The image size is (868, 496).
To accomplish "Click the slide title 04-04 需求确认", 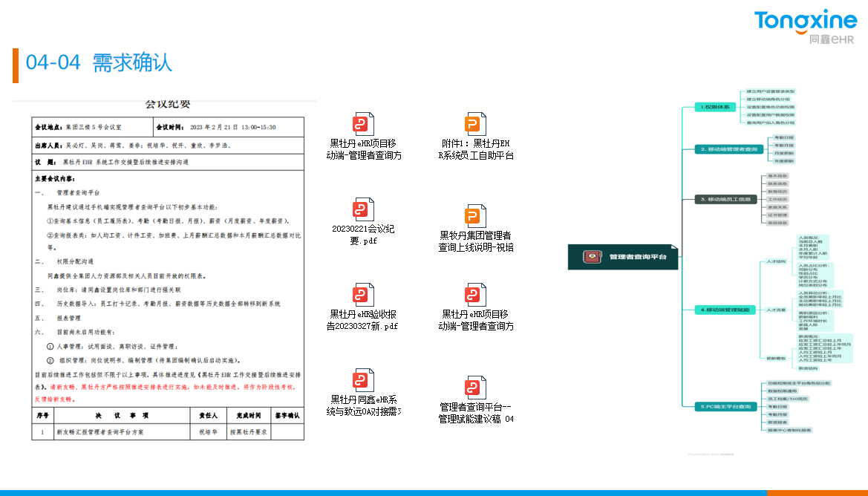I will pos(99,63).
